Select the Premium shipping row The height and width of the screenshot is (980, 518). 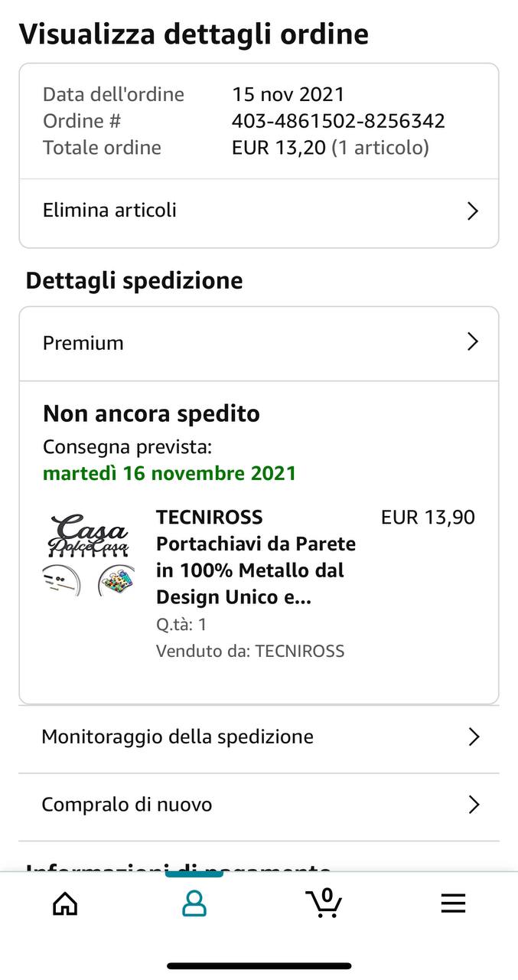click(259, 343)
